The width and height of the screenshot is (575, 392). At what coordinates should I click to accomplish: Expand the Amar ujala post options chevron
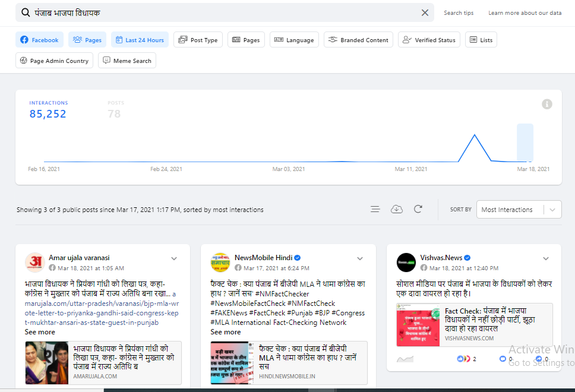click(x=174, y=258)
